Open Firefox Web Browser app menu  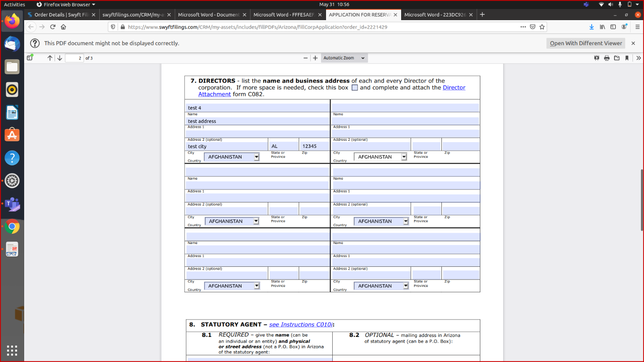[66, 4]
